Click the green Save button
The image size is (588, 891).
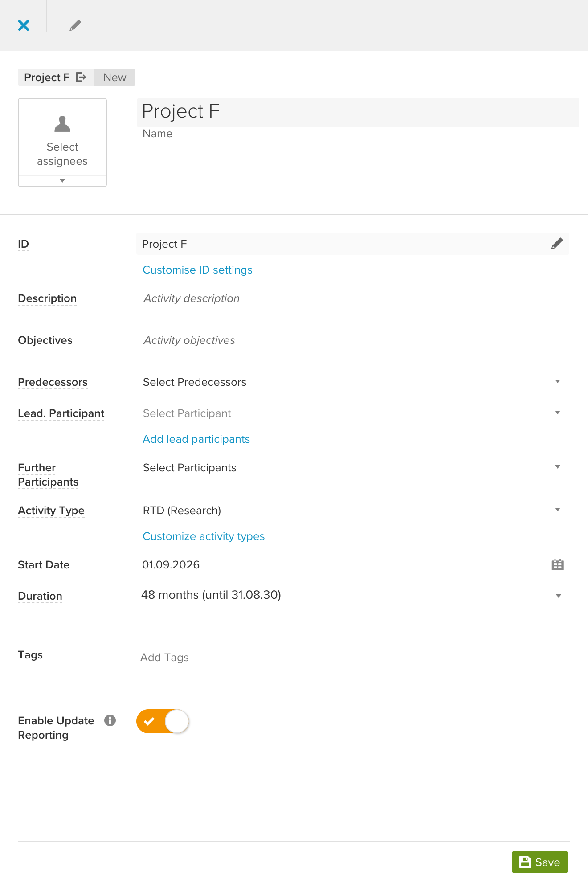coord(539,862)
